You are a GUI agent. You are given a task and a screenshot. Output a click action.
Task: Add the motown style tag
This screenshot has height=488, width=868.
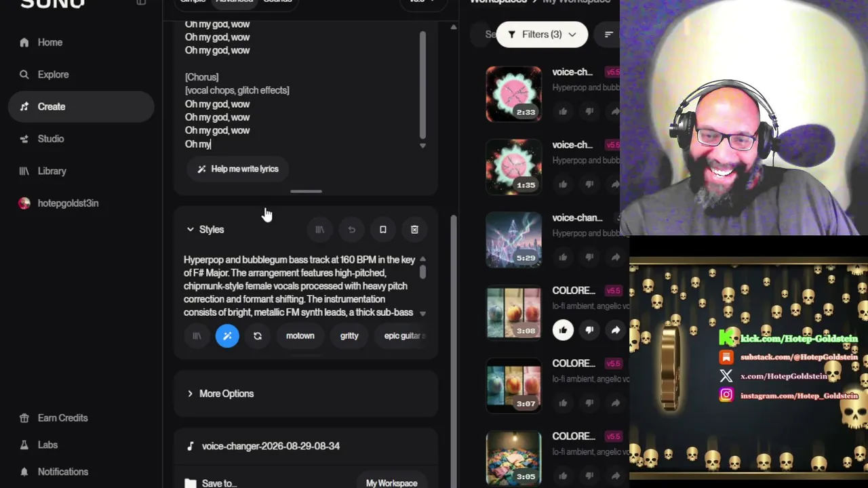pyautogui.click(x=300, y=336)
